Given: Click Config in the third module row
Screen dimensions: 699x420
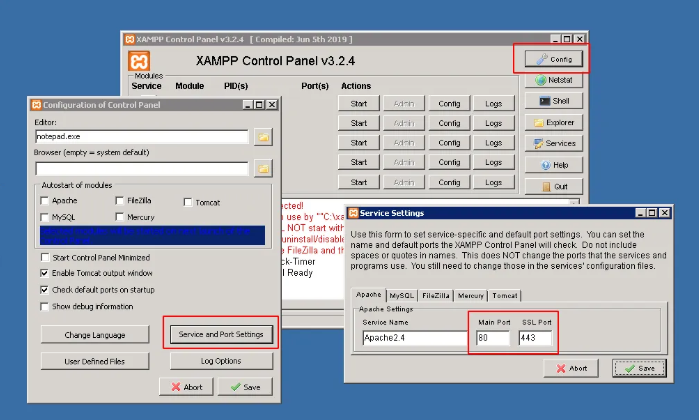Looking at the screenshot, I should click(x=449, y=143).
